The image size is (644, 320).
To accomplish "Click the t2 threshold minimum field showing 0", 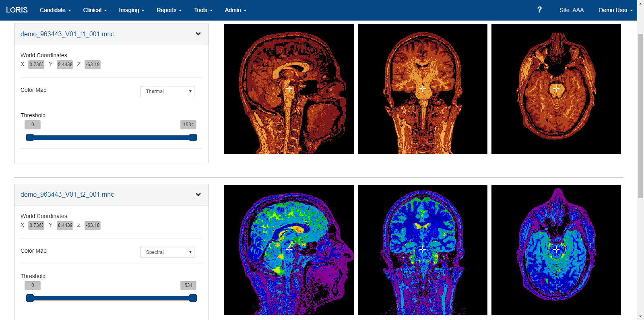I will coord(33,285).
